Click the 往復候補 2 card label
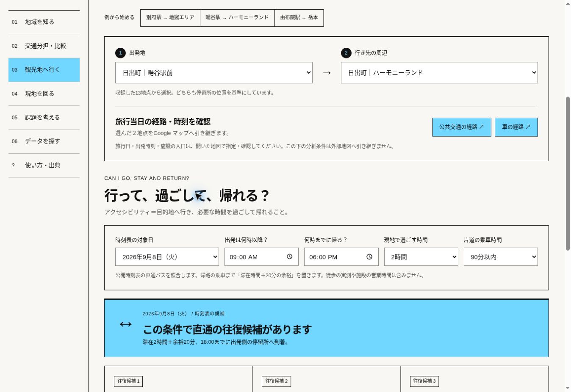571x392 pixels. click(277, 381)
